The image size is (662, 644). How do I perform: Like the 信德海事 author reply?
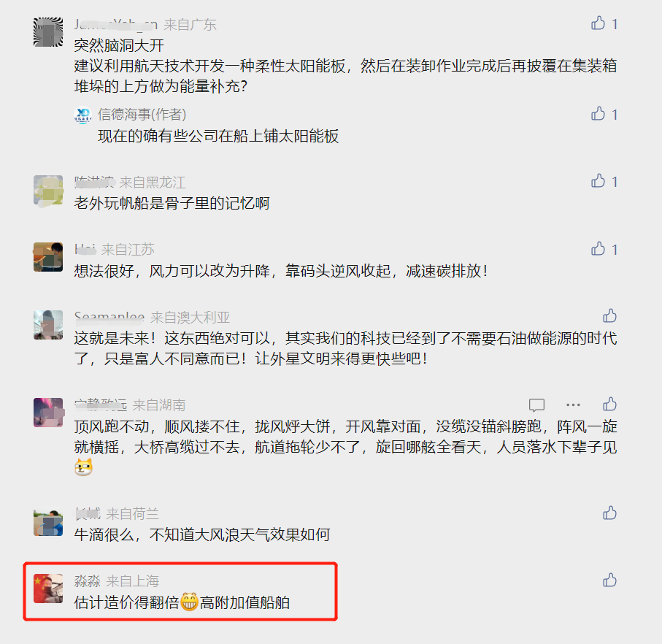[598, 114]
